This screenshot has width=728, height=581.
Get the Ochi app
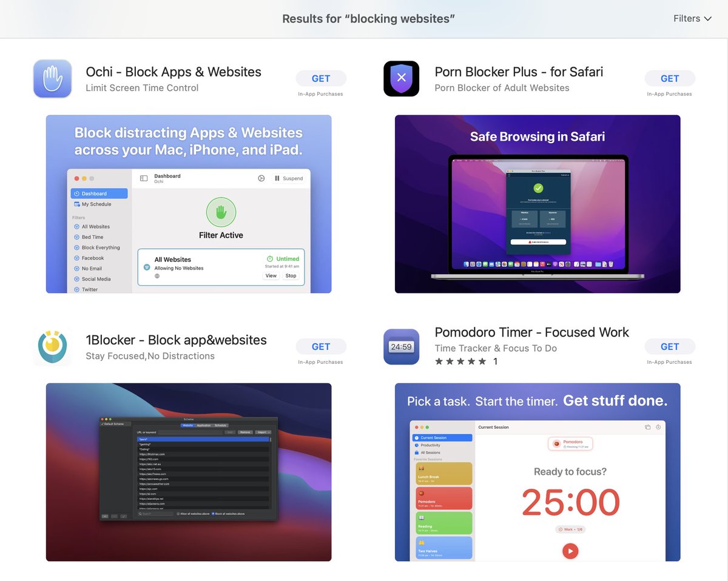pyautogui.click(x=321, y=79)
